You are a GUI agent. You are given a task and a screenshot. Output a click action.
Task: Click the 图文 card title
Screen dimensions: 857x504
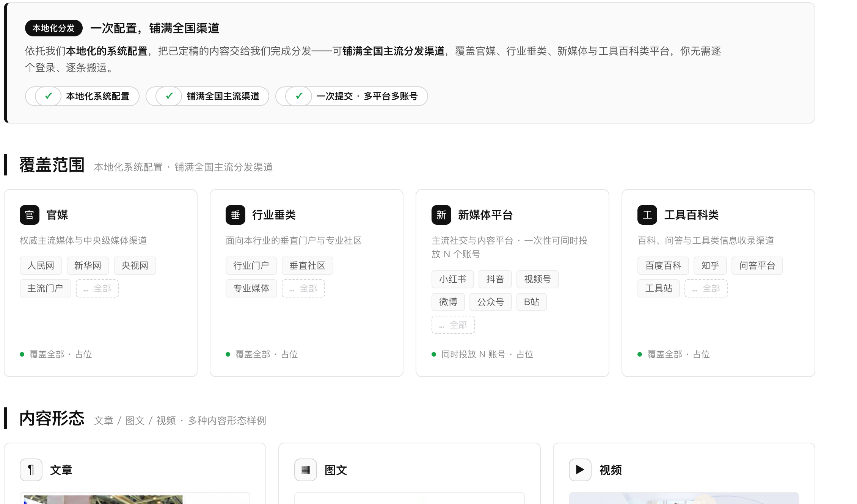tap(336, 470)
